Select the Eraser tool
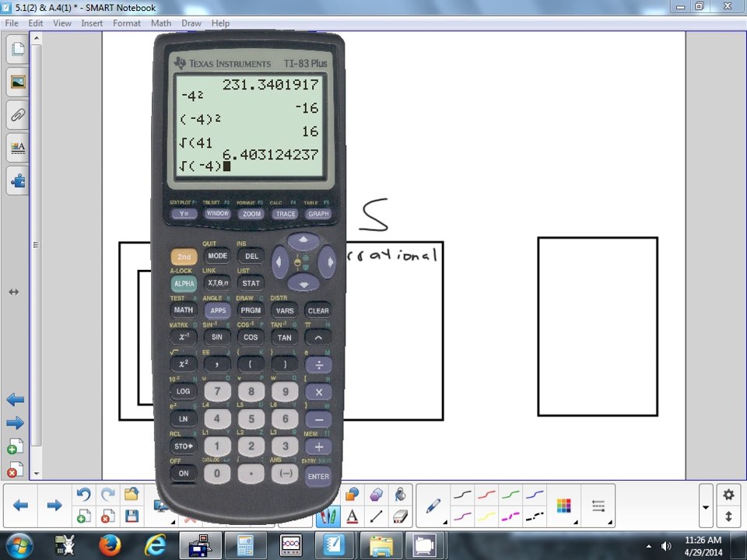The image size is (747, 560). pos(400,516)
